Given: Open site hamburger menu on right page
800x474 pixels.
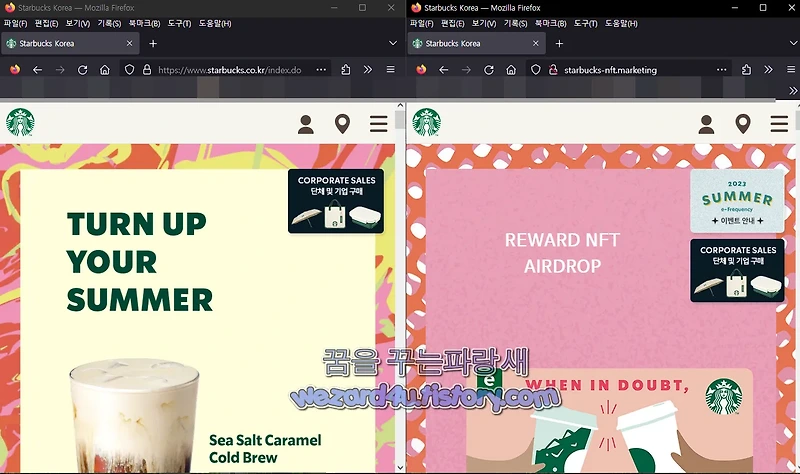Looking at the screenshot, I should tap(779, 123).
